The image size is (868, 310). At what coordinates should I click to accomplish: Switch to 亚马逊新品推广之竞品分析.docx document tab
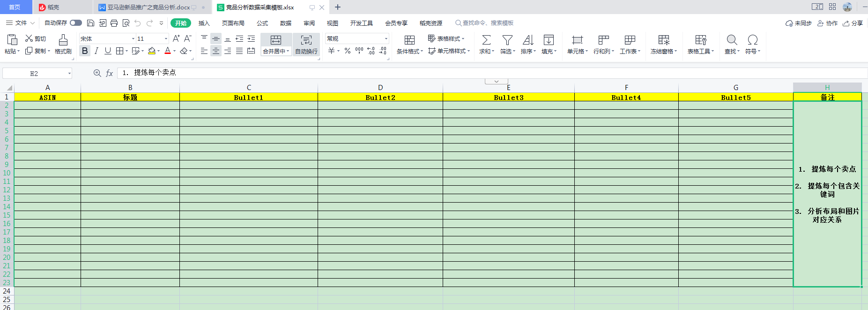[148, 7]
